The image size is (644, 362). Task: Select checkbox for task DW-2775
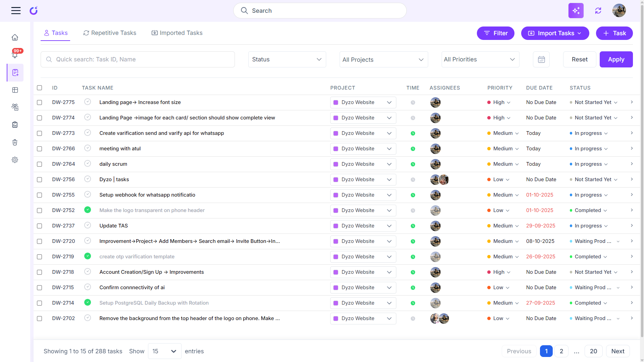(40, 102)
